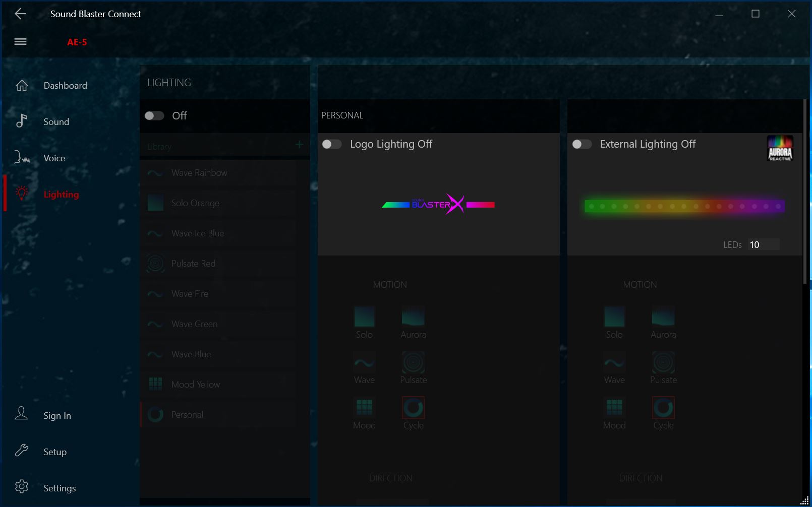Open the hamburger navigation menu
812x507 pixels.
(20, 42)
